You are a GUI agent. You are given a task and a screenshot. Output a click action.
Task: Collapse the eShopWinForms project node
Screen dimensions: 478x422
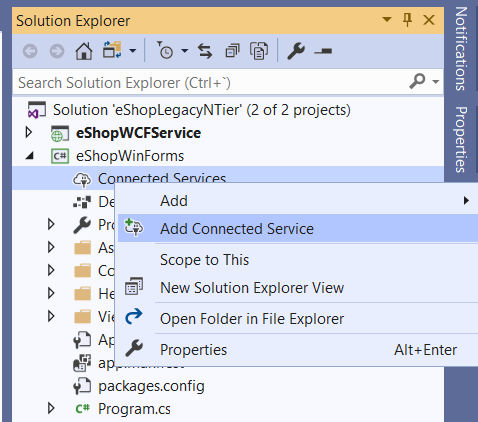(30, 156)
